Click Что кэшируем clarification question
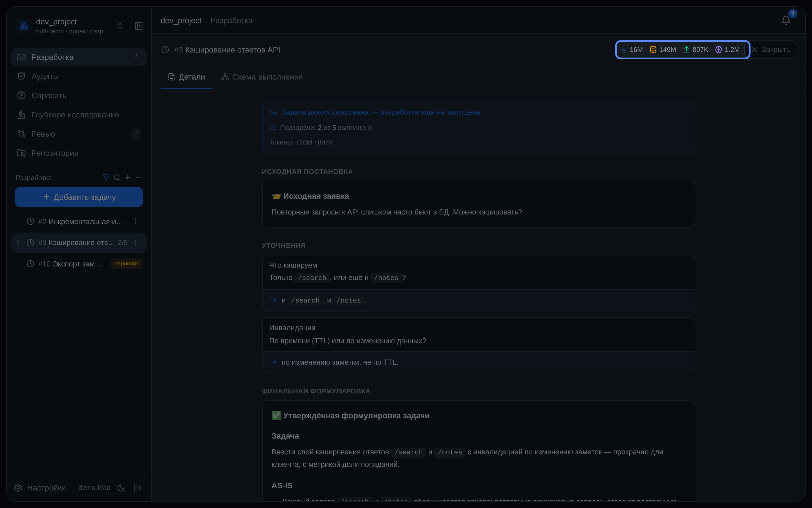Screen dimensions: 812x508 click(293, 265)
